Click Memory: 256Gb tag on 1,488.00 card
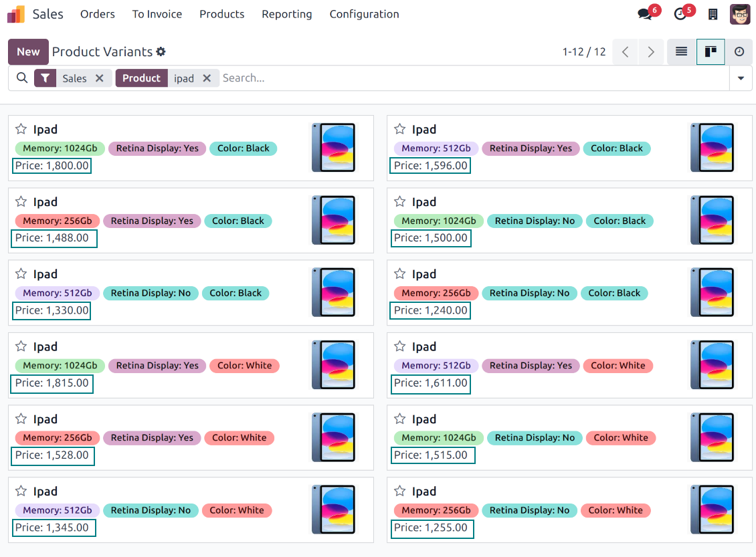 coord(58,221)
